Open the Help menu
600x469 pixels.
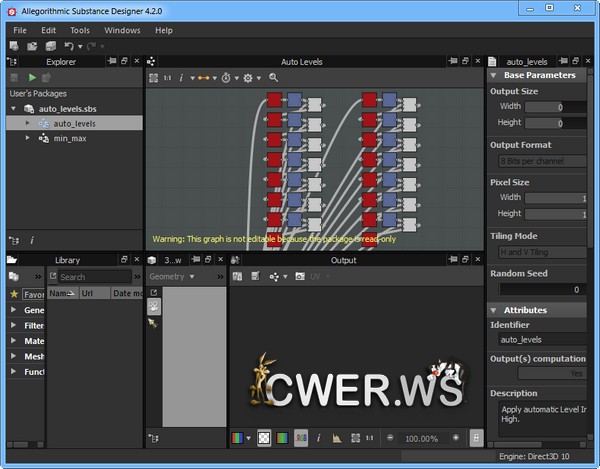(x=164, y=30)
